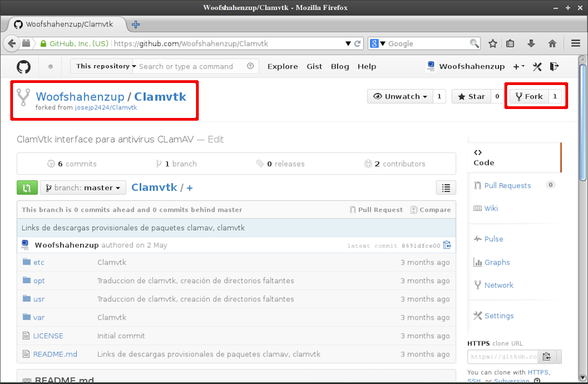The image size is (588, 384).
Task: Edit the repository description
Action: click(x=216, y=139)
